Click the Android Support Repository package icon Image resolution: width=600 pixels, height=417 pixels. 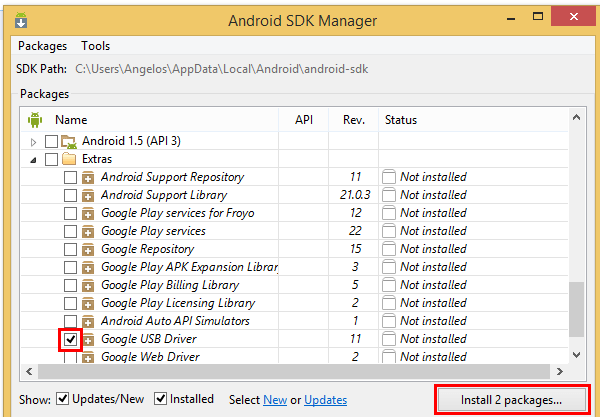coord(88,177)
